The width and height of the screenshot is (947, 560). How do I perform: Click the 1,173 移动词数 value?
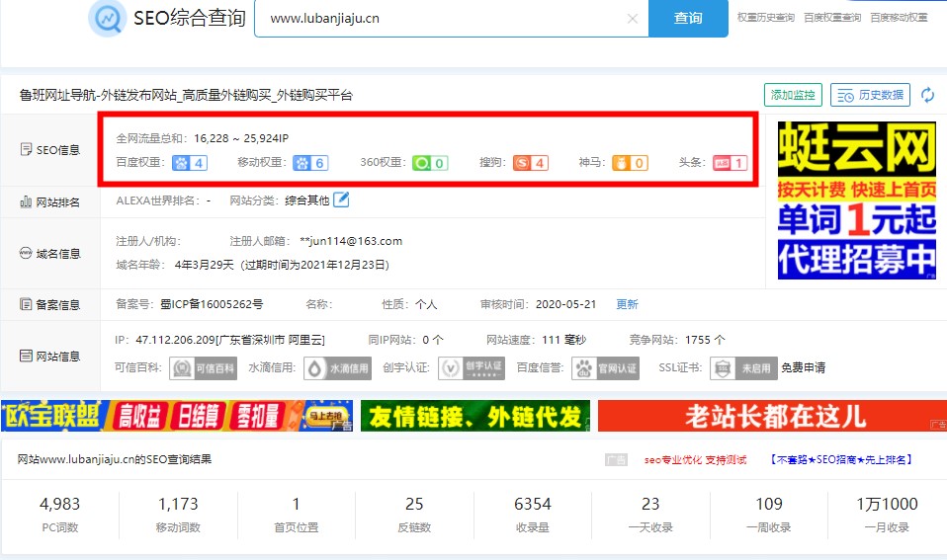tap(178, 504)
